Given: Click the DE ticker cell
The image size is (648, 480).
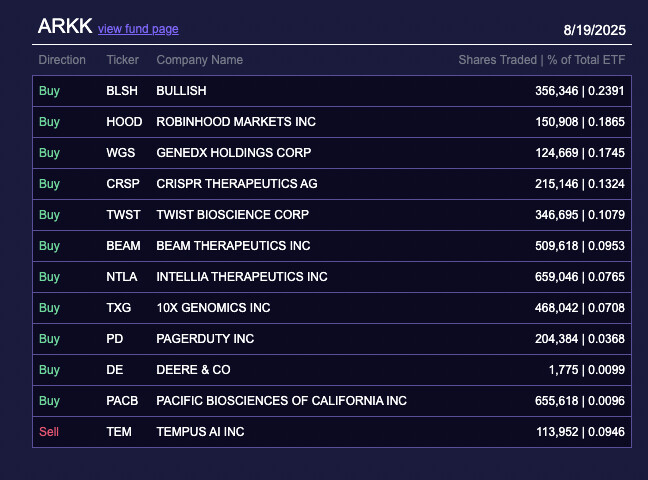Looking at the screenshot, I should 114,370.
